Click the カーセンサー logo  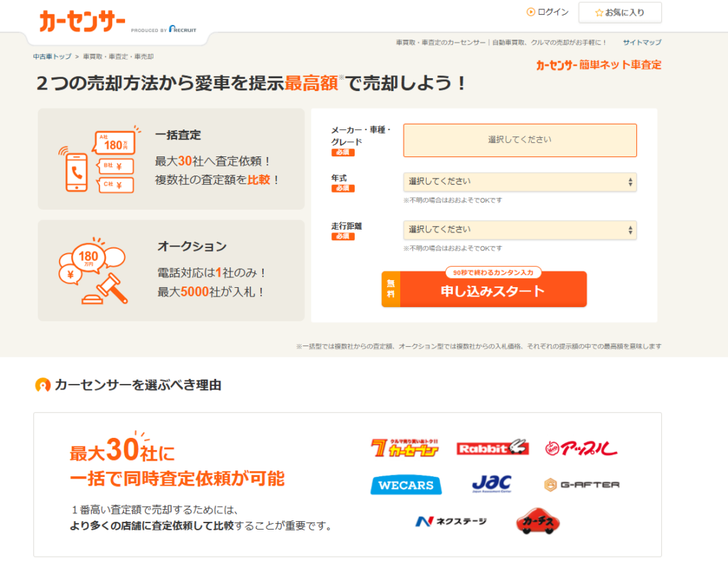(82, 21)
